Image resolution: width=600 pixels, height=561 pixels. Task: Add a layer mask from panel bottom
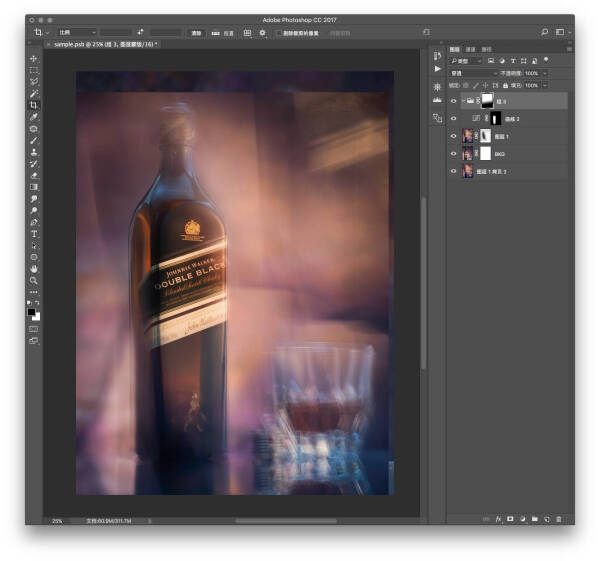[x=510, y=519]
